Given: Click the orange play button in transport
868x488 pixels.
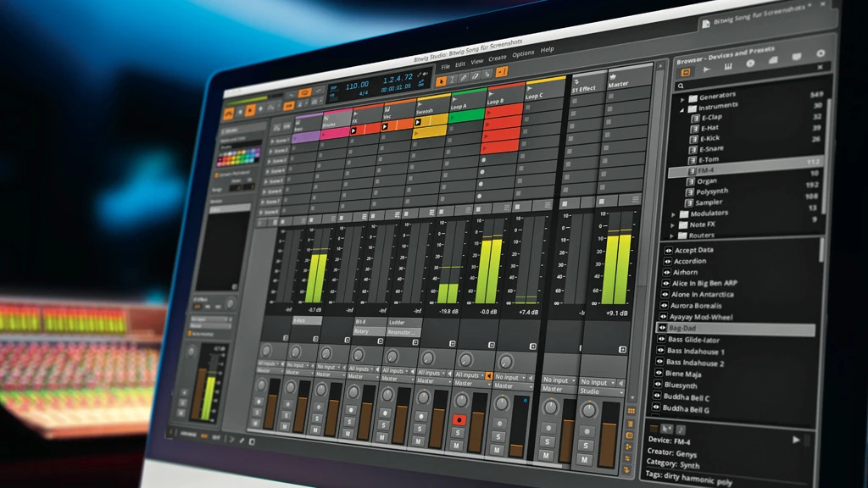Looking at the screenshot, I should click(x=250, y=111).
